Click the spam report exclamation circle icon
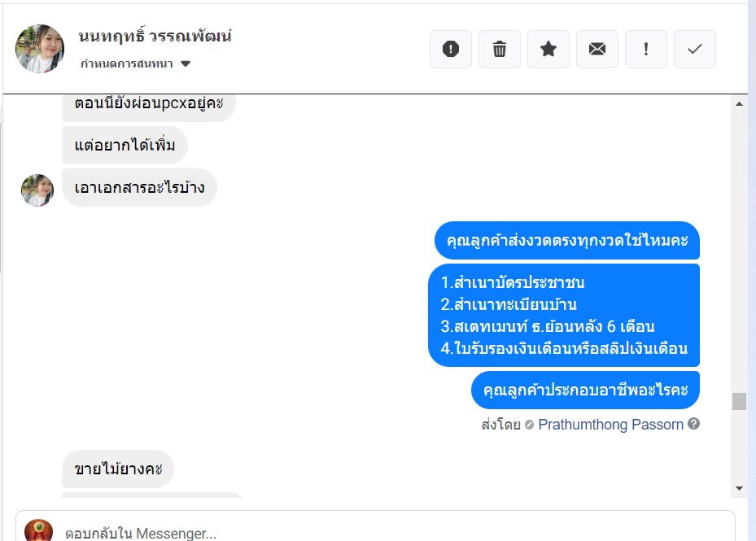Screen dimensions: 756x541 [450, 49]
